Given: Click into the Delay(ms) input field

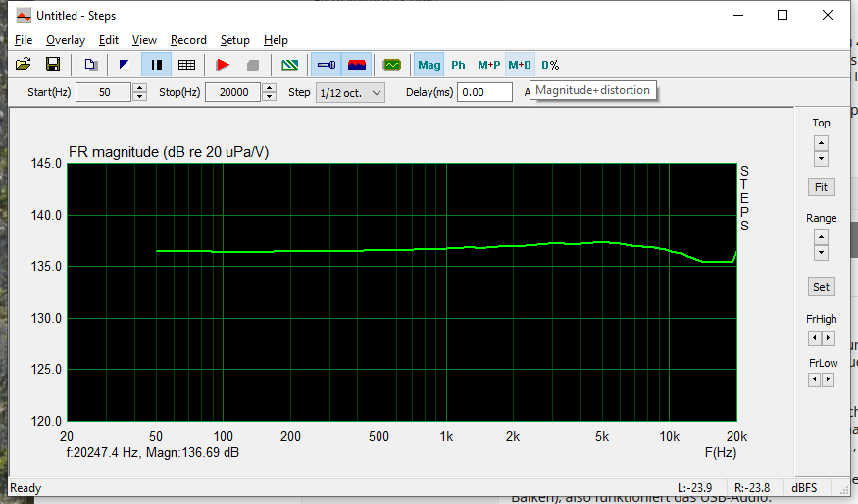Looking at the screenshot, I should click(484, 92).
